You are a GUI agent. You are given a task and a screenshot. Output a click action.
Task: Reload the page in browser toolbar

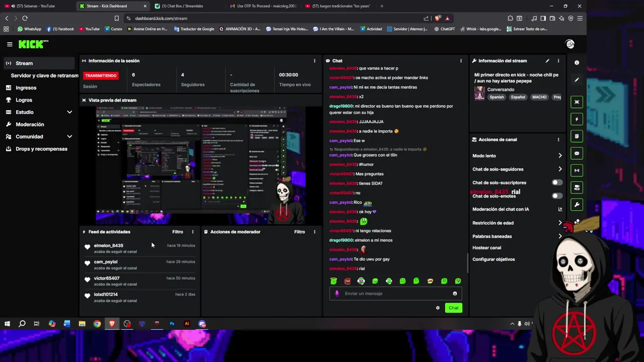(25, 18)
